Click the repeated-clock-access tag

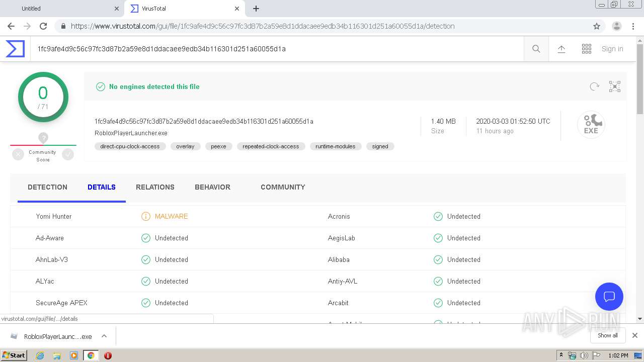point(271,146)
